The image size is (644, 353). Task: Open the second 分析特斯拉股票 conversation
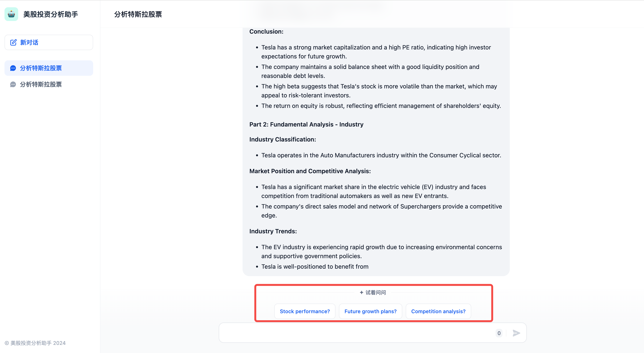[x=49, y=85]
